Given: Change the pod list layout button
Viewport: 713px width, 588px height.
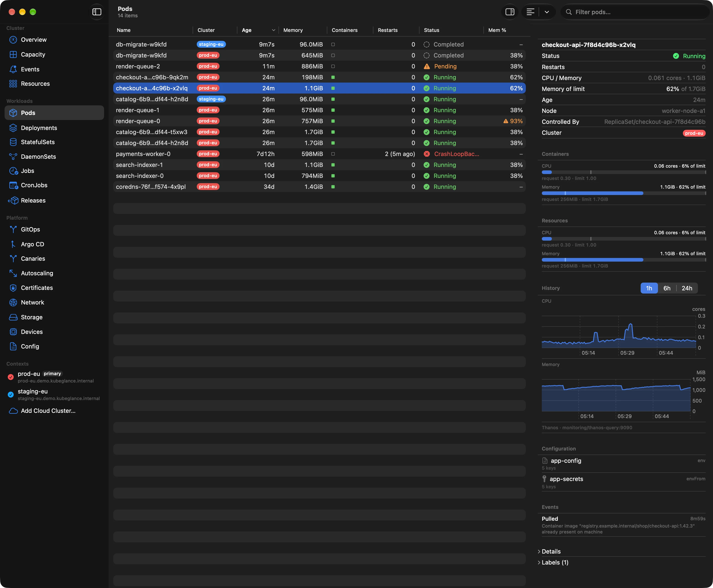Looking at the screenshot, I should [x=530, y=12].
